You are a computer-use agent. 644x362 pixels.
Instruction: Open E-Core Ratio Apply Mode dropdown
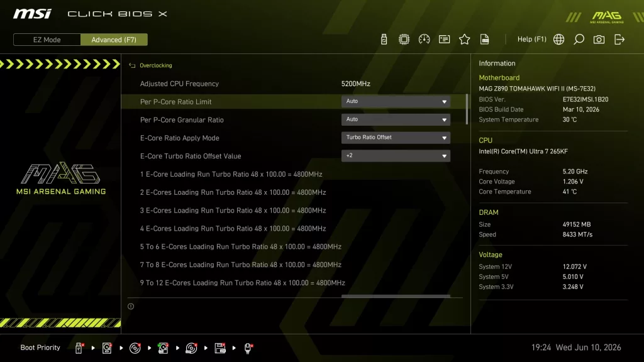396,138
